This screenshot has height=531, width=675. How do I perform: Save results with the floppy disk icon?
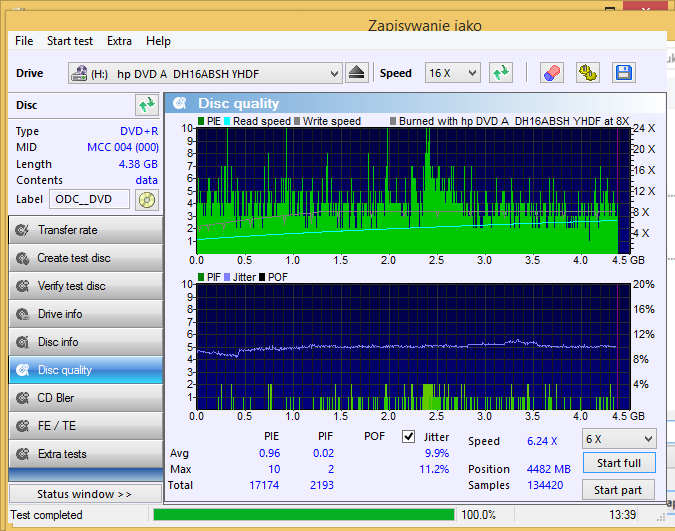click(624, 73)
